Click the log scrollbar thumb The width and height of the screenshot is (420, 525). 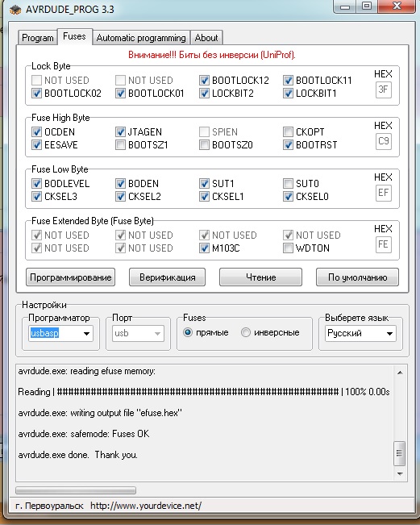tap(400, 453)
